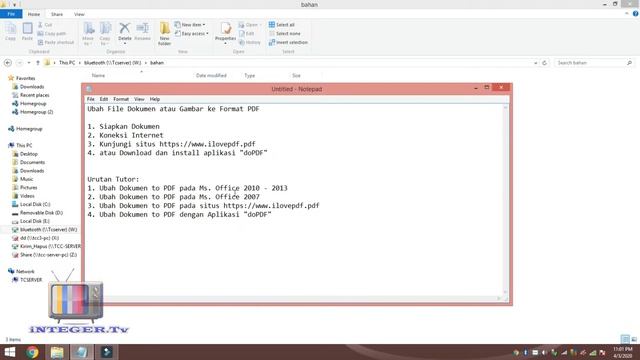Open the Open dropdown in ribbon
Image resolution: width=640 pixels, height=360 pixels.
pos(250,25)
